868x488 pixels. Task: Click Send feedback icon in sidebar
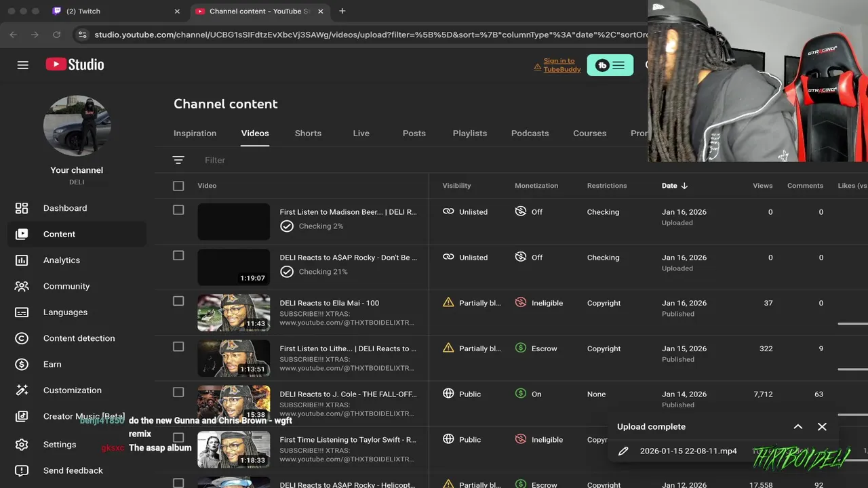(x=22, y=470)
